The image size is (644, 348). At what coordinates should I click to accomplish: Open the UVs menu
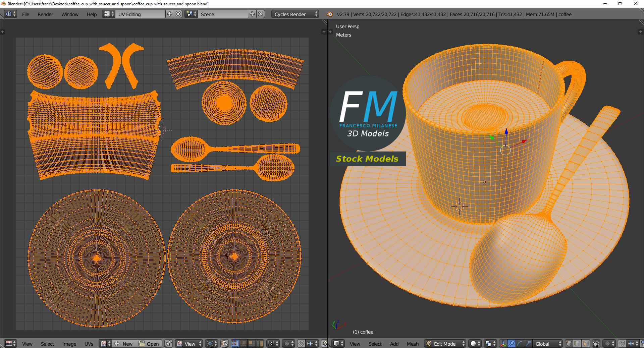coord(89,344)
